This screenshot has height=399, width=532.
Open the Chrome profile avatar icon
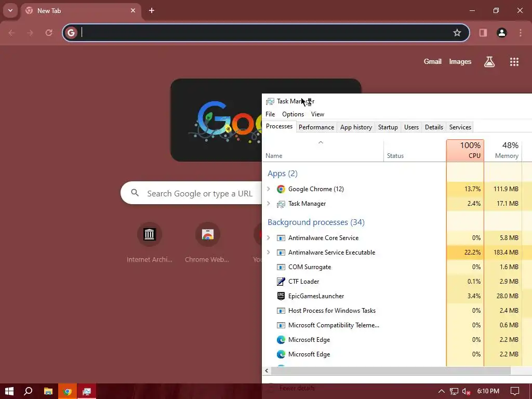coord(502,33)
